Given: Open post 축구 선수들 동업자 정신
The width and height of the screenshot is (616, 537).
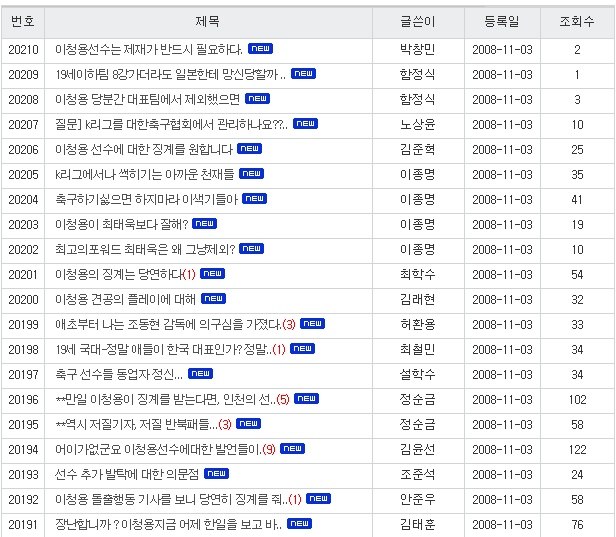Looking at the screenshot, I should click(x=119, y=374).
